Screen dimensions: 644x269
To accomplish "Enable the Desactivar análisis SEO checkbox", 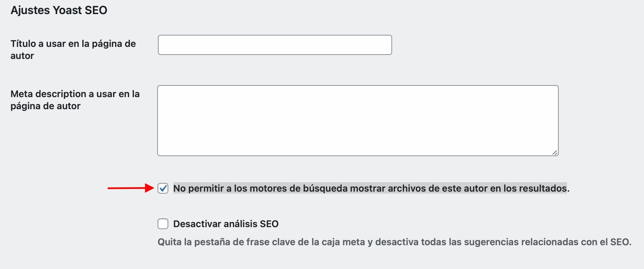I will [163, 224].
